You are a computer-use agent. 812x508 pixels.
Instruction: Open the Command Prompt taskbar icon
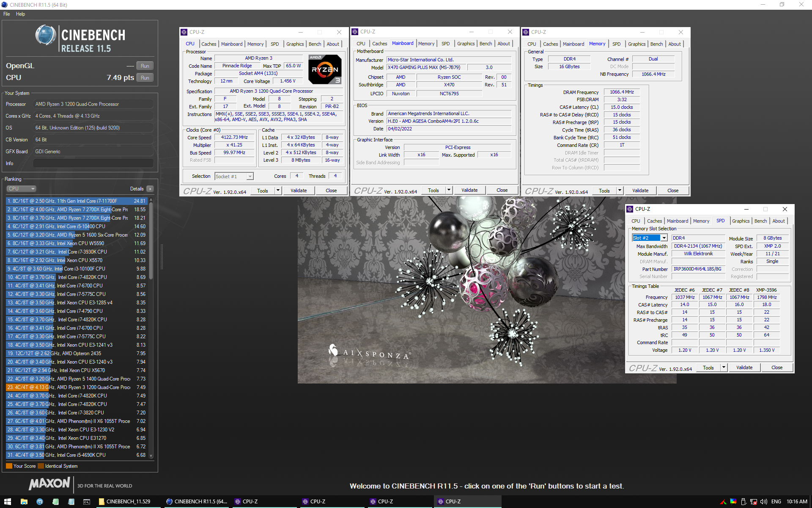87,502
